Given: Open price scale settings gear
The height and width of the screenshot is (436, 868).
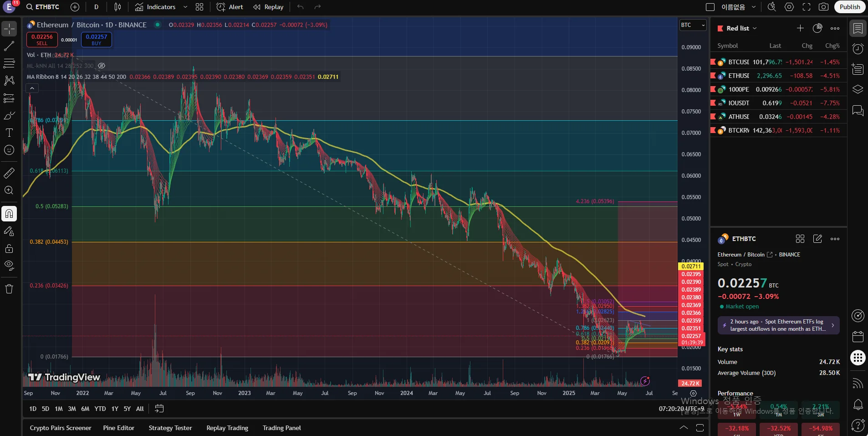Looking at the screenshot, I should pos(693,393).
